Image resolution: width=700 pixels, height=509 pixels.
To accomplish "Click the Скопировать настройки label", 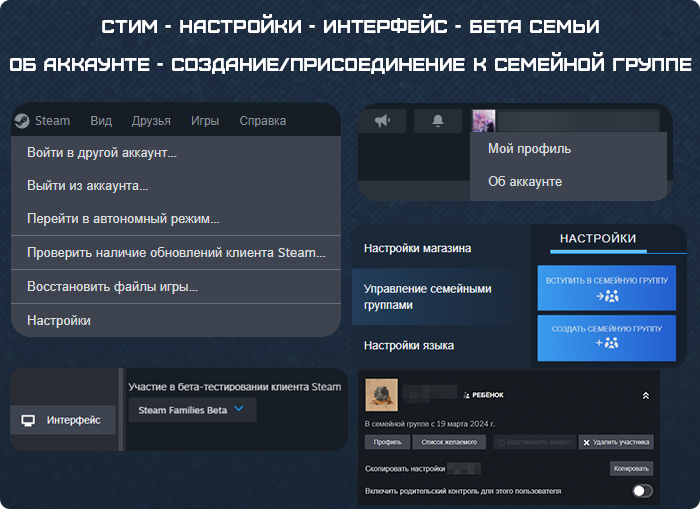I will pos(405,469).
